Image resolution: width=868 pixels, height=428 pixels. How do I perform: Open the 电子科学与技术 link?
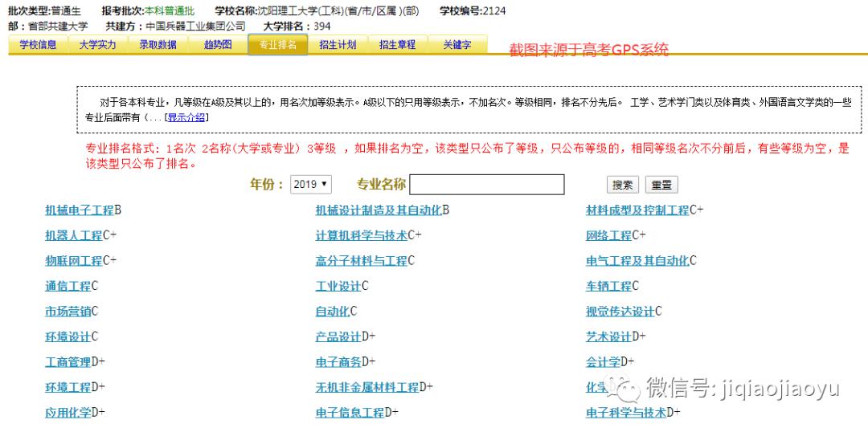coord(626,413)
